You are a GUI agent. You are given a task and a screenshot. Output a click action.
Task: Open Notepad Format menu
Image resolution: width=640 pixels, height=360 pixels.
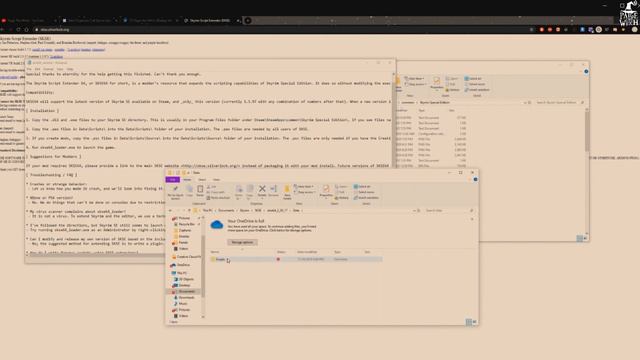tap(49, 69)
